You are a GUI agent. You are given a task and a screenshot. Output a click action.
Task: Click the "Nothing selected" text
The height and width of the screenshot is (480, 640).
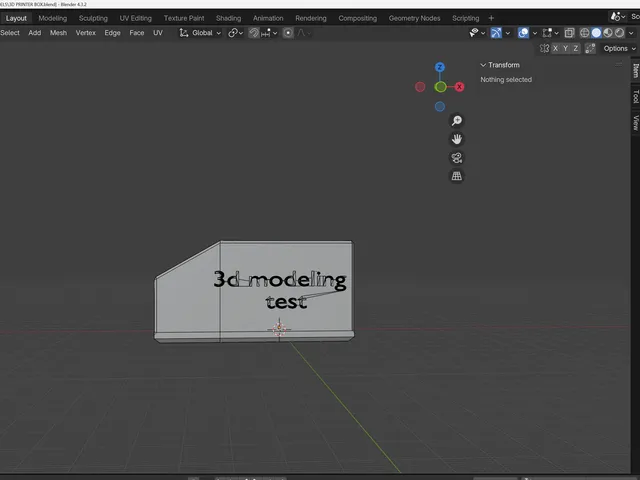(506, 80)
